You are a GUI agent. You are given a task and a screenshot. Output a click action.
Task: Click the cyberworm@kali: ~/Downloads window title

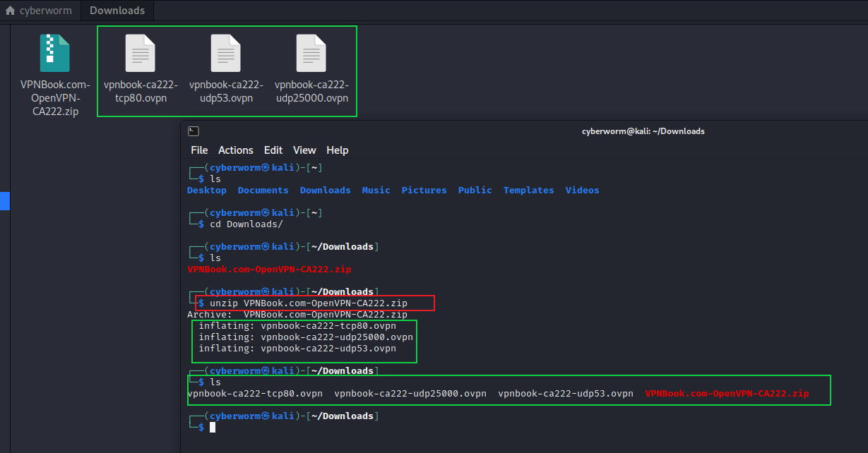[x=643, y=131]
